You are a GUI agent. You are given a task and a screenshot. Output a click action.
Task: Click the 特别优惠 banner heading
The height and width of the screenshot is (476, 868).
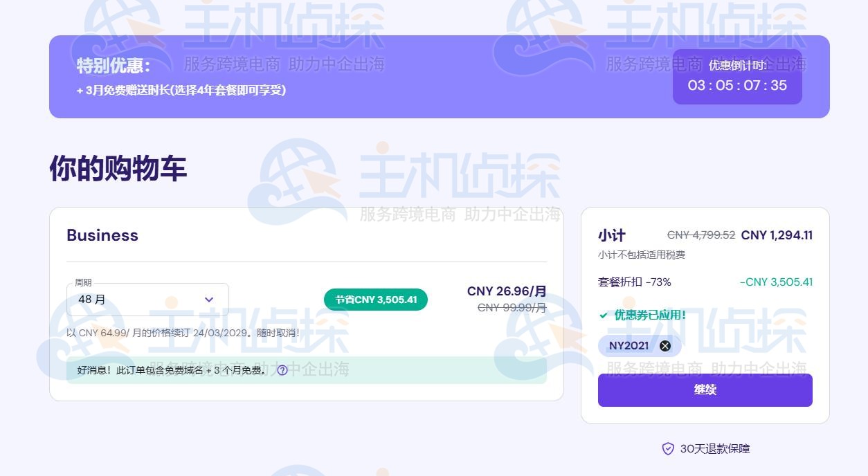click(114, 66)
